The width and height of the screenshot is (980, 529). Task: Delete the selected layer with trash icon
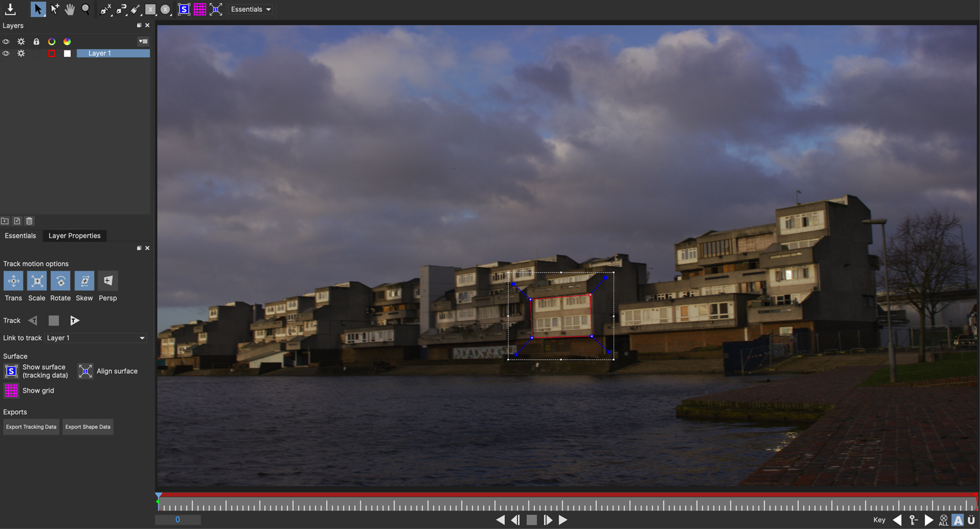coord(29,221)
